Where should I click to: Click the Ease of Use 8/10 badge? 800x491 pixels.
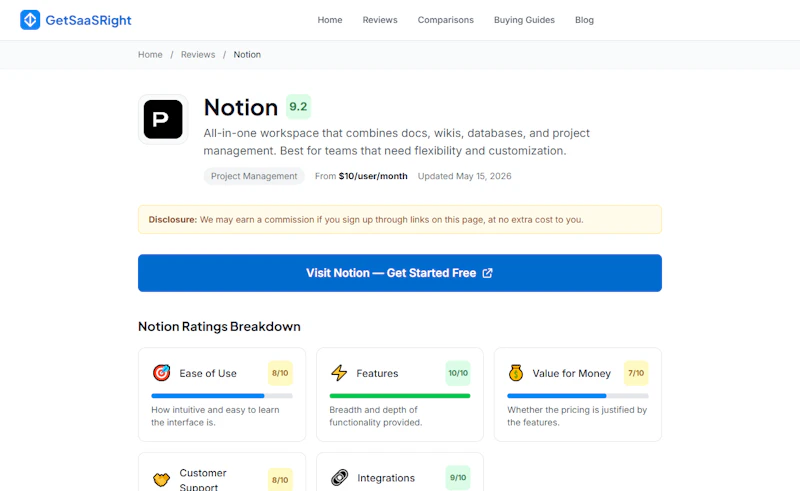(x=280, y=373)
